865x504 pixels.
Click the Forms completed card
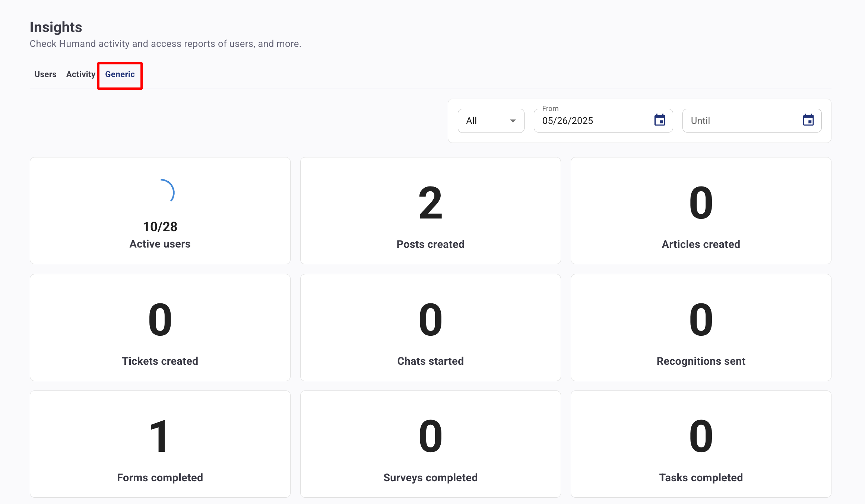click(x=160, y=444)
